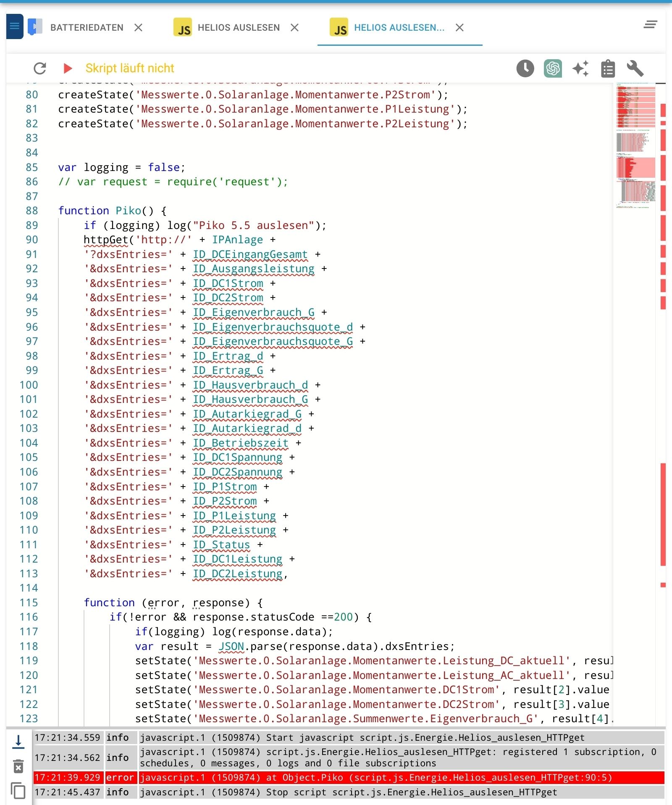
Task: Click the ID_DCEingangGesamt variable
Action: coord(250,255)
